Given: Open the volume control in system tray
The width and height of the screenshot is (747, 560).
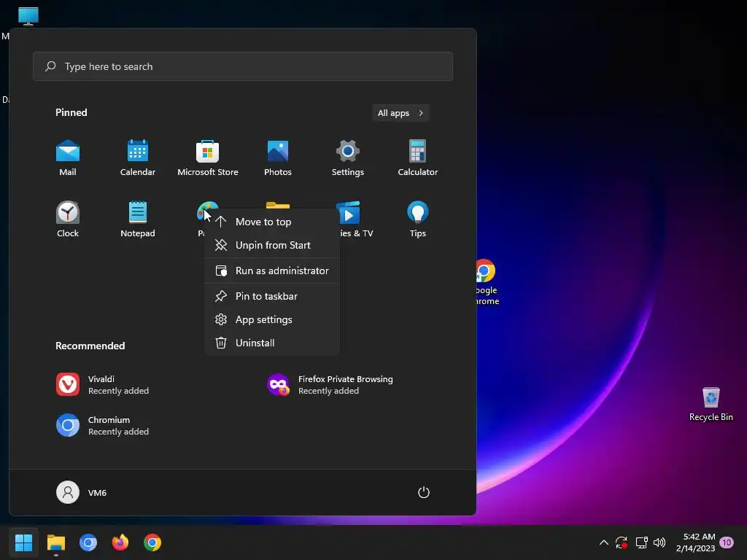Looking at the screenshot, I should pyautogui.click(x=659, y=542).
